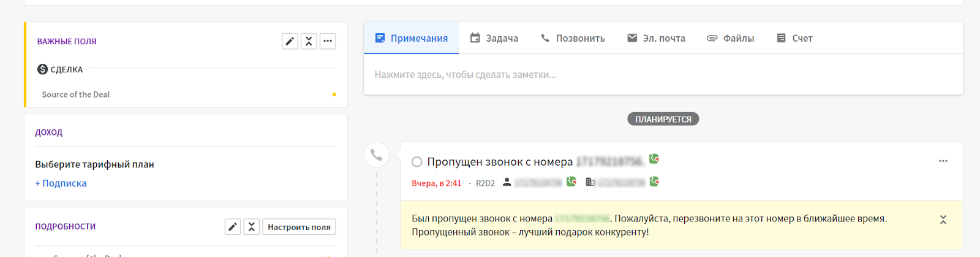This screenshot has width=980, height=257.
Task: Edit the ПОДРОБНОСТИ section with pencil icon
Action: coord(232,227)
